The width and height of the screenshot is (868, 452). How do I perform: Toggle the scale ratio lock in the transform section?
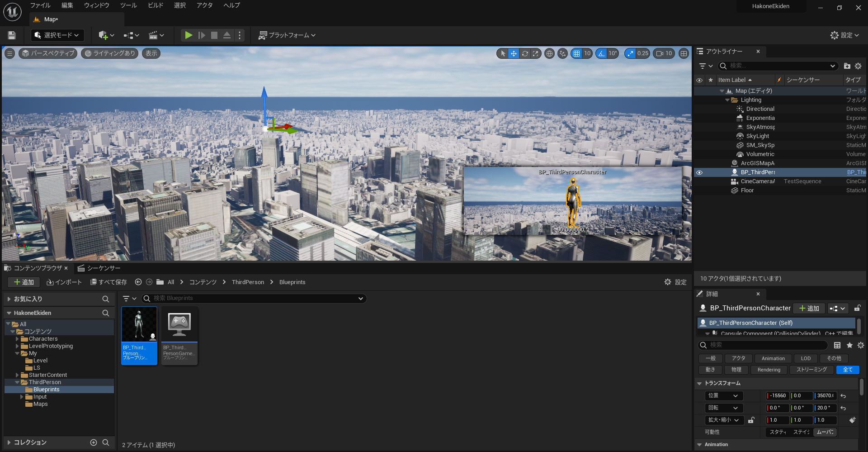click(x=751, y=420)
